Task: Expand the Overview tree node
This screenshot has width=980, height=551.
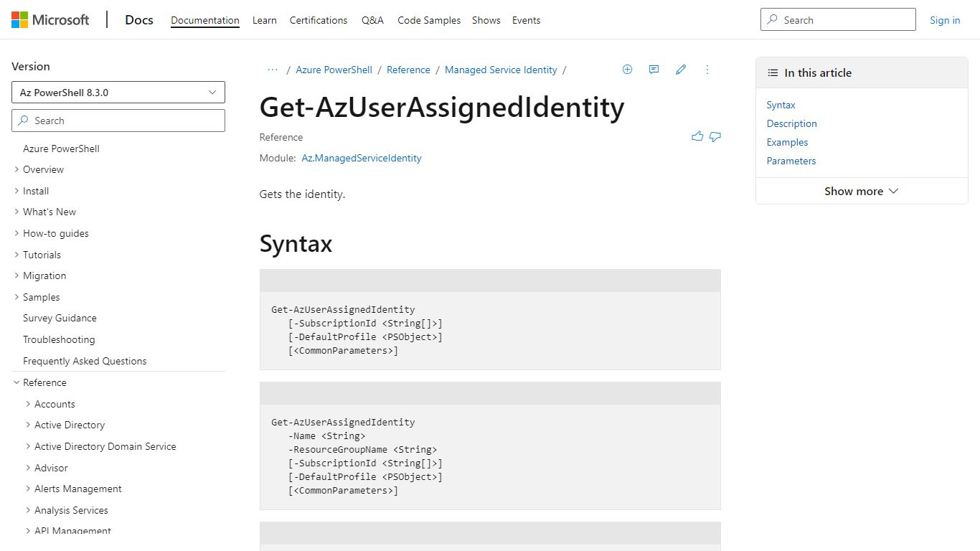Action: [17, 169]
